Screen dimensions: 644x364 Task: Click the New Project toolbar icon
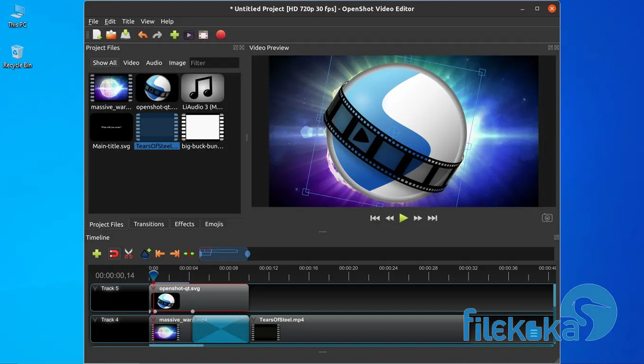click(x=97, y=35)
